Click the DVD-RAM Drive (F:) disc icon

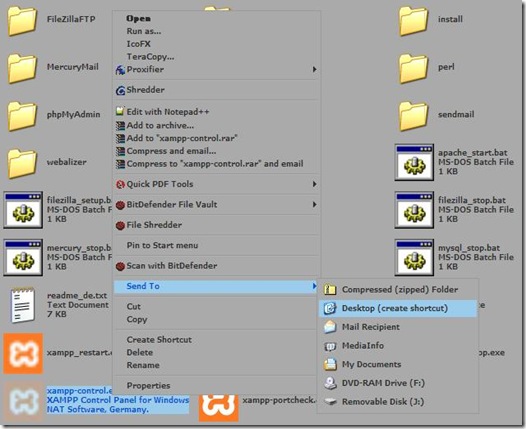pos(330,383)
